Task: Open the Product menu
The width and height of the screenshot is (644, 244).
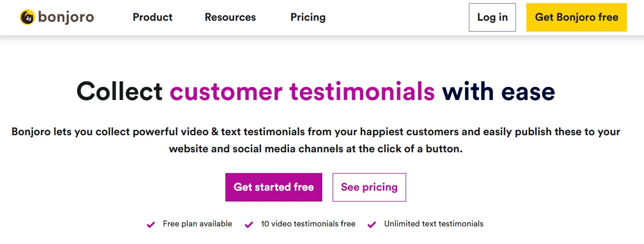Action: click(x=152, y=17)
